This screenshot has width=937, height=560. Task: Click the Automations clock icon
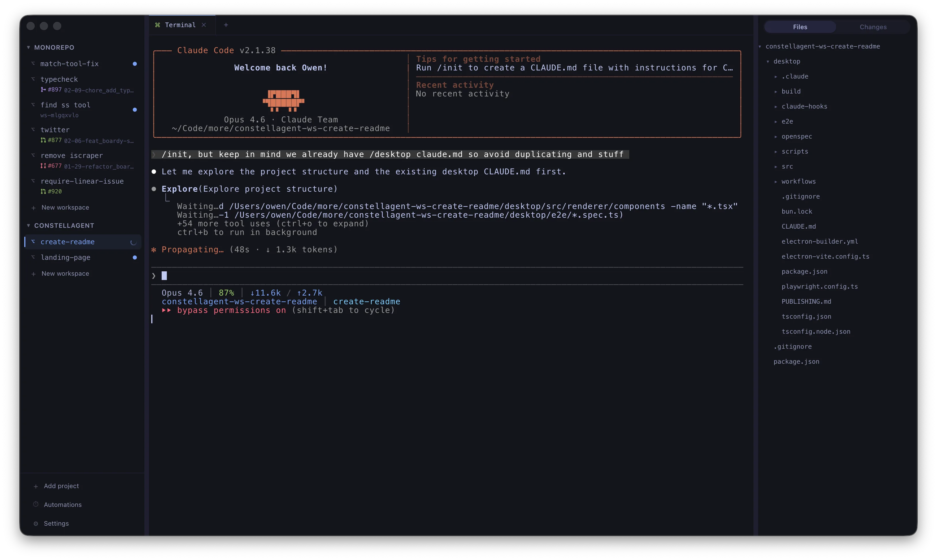pos(36,505)
